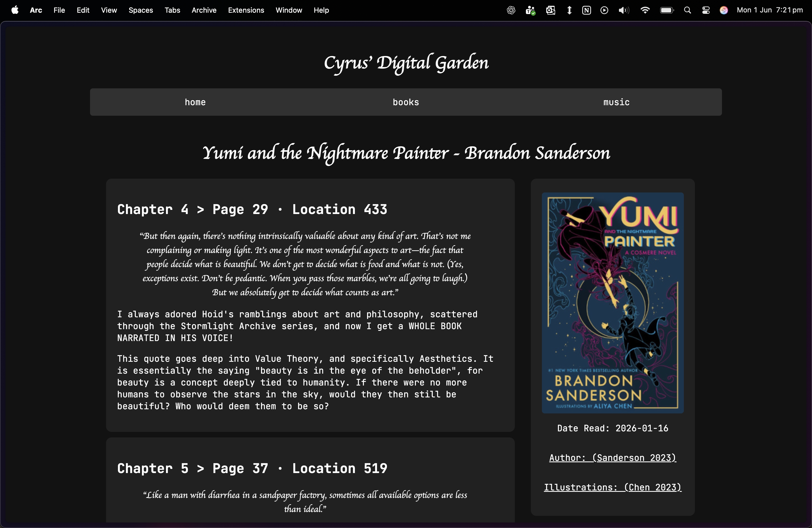Open Control Center toggles icon

click(x=706, y=10)
